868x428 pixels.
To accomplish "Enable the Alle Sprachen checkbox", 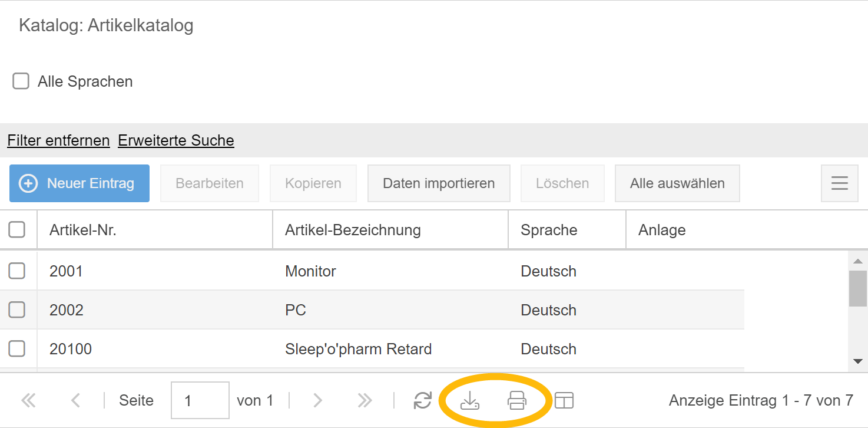I will pyautogui.click(x=21, y=81).
